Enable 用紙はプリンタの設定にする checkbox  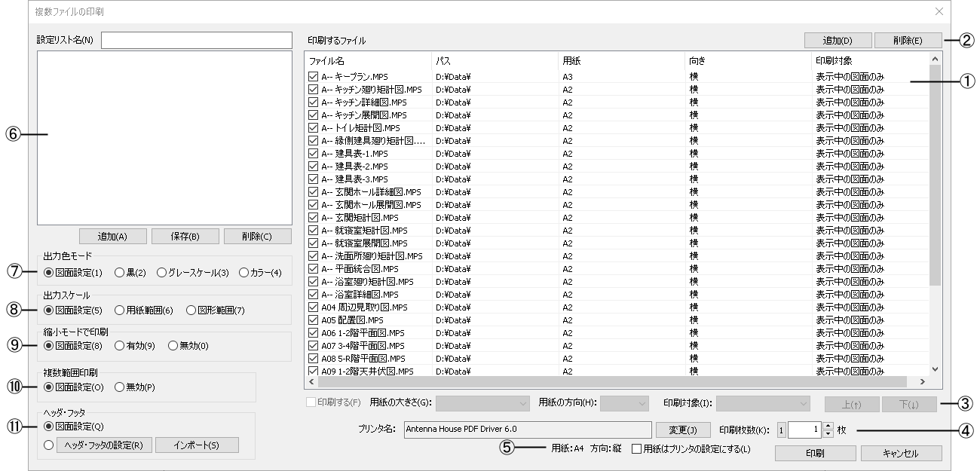[x=635, y=451]
